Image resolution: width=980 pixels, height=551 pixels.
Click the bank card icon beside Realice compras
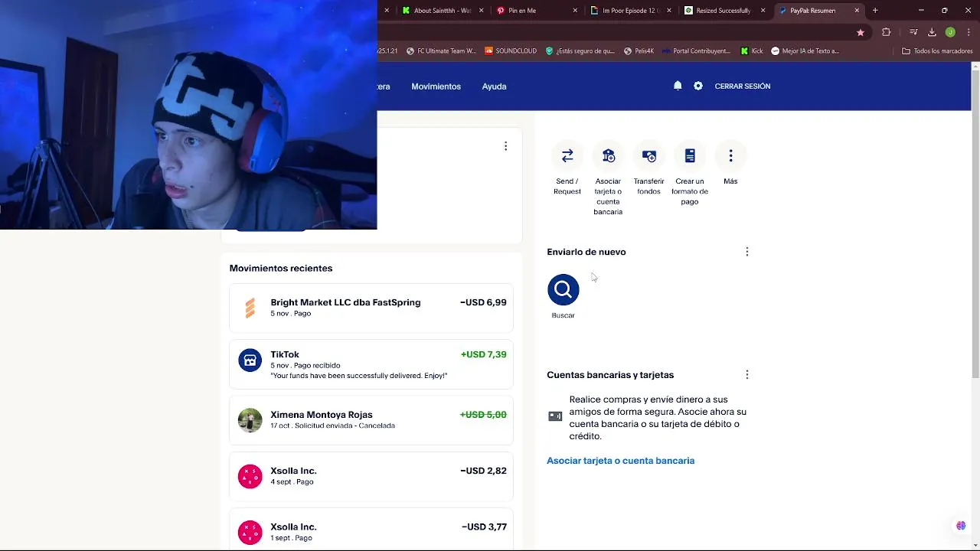coord(555,416)
